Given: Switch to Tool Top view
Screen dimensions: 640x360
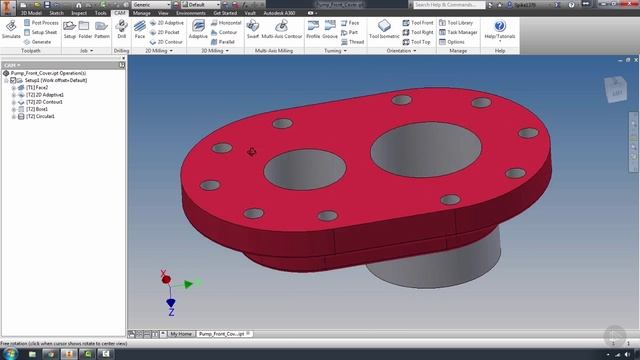Looking at the screenshot, I should tap(417, 42).
